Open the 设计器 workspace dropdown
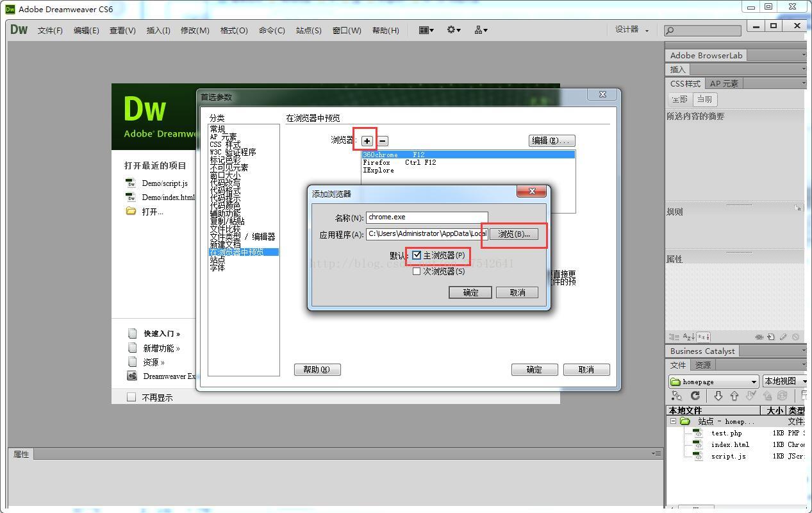Viewport: 812px width, 513px height. [632, 29]
